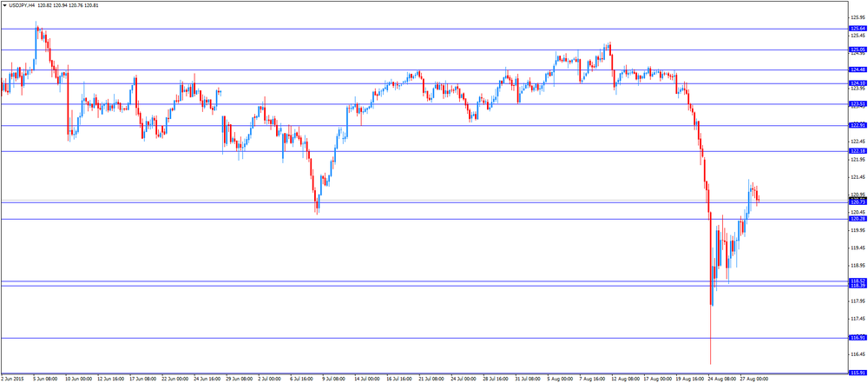
Task: Click the USDJPY,H4 chart title dropdown arrow
Action: click(4, 4)
